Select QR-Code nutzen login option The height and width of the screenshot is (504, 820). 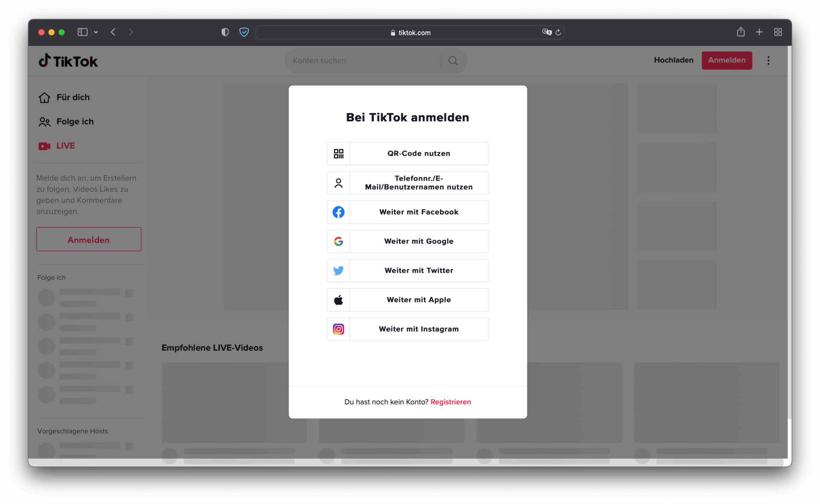[x=408, y=154]
